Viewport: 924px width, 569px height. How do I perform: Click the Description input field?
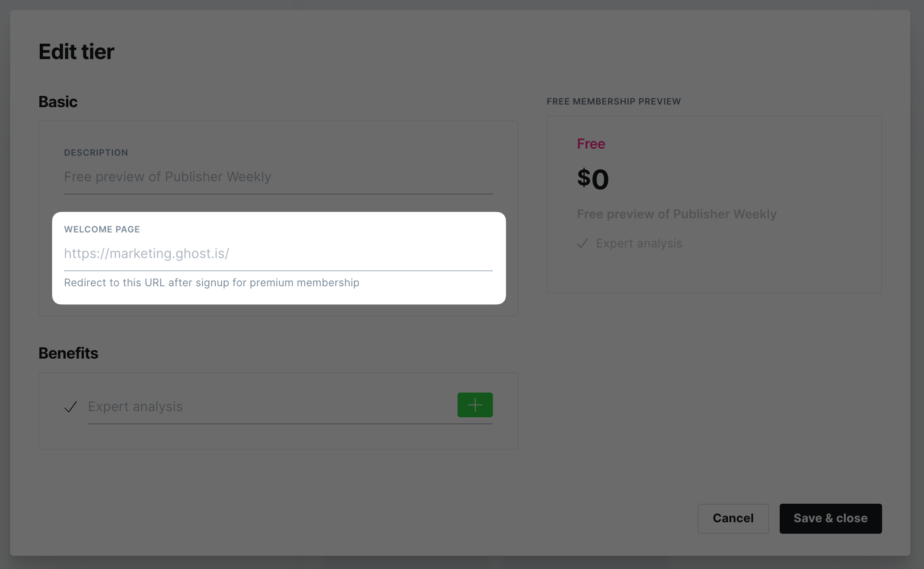click(x=278, y=177)
